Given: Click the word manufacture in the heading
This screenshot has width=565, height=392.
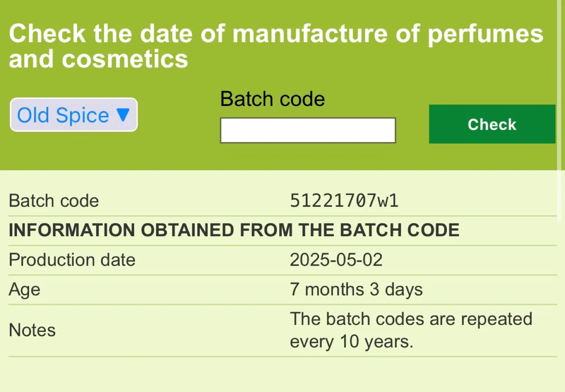Looking at the screenshot, I should [x=310, y=34].
